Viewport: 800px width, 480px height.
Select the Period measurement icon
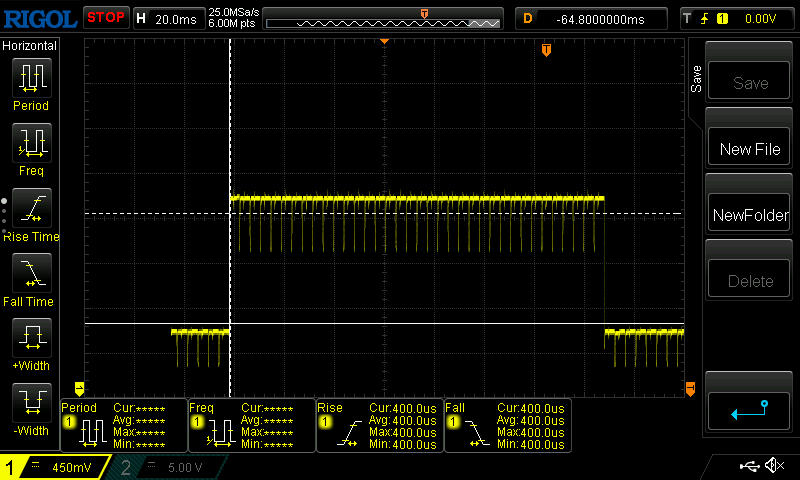31,77
